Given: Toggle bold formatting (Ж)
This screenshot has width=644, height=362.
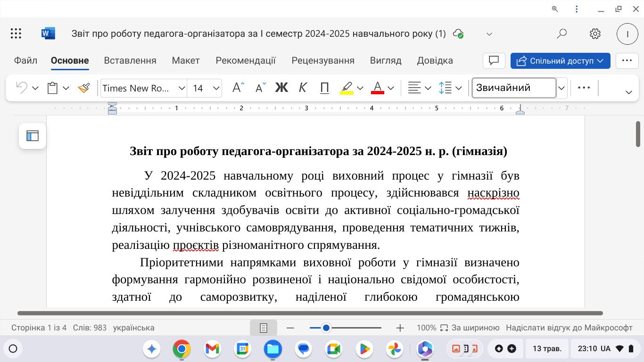Looking at the screenshot, I should (x=281, y=88).
